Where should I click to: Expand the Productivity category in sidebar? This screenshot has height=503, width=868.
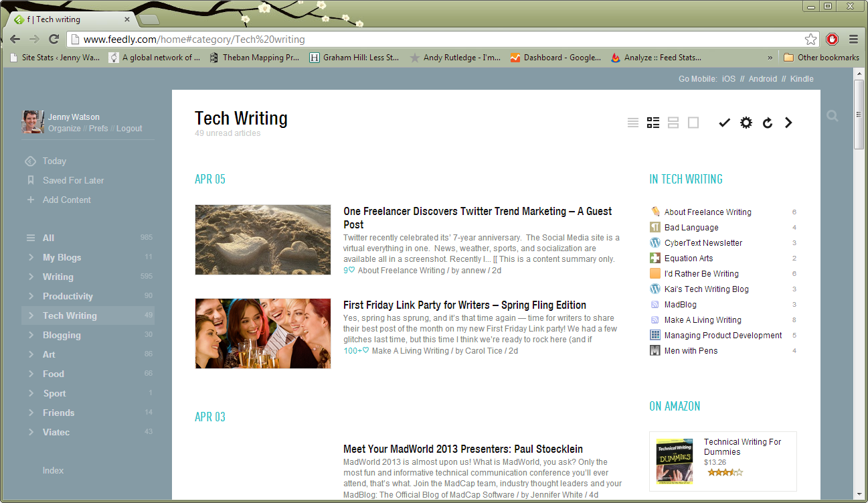tap(31, 296)
